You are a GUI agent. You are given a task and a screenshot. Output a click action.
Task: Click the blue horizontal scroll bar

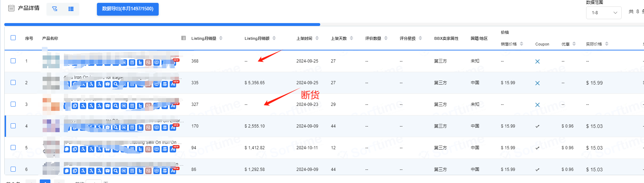pos(162,25)
